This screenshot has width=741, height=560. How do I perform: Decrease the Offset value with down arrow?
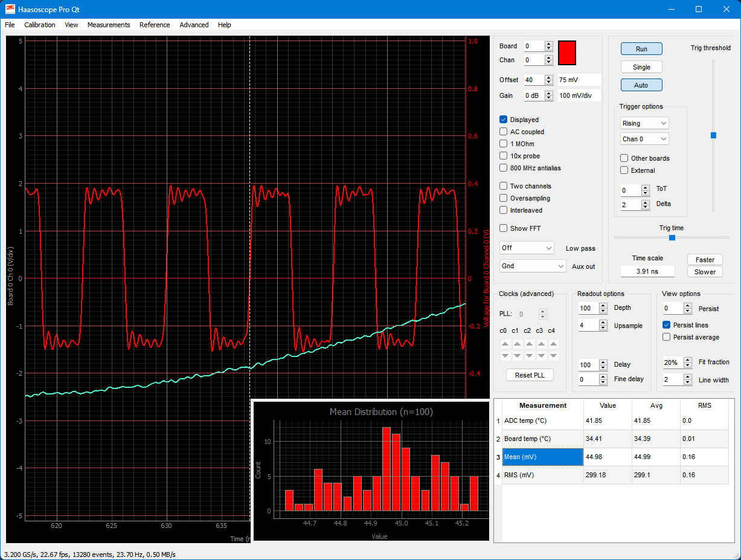[548, 83]
